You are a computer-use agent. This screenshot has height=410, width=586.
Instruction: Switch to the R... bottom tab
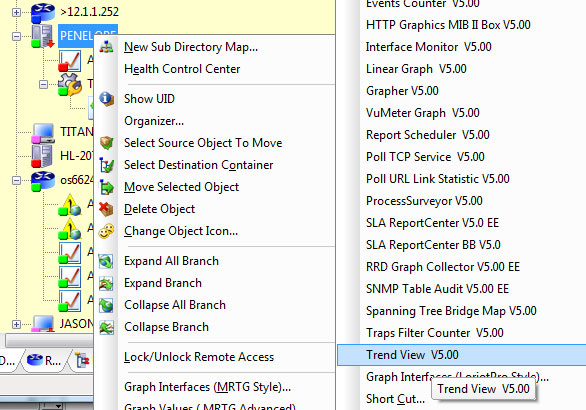tap(44, 360)
